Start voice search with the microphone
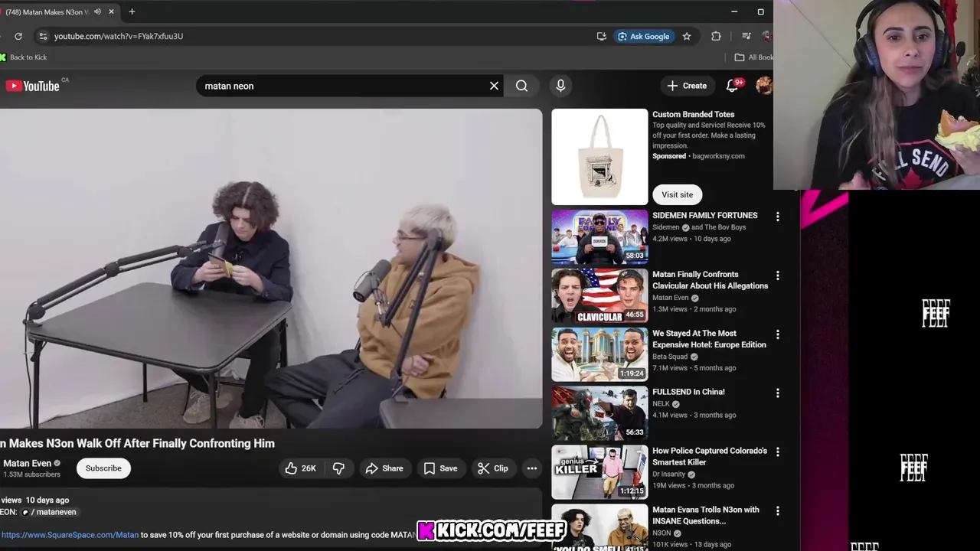Screen dimensions: 980x551 pyautogui.click(x=560, y=86)
